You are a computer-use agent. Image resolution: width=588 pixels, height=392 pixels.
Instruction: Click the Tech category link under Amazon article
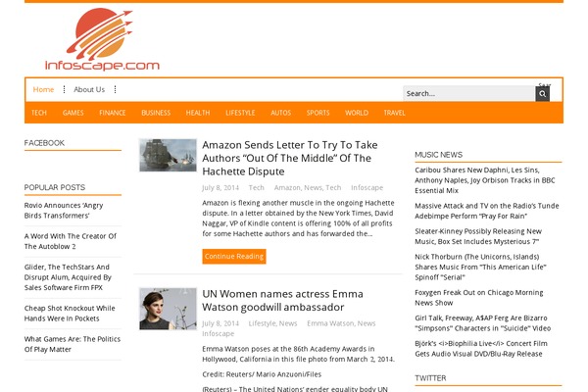click(x=256, y=187)
